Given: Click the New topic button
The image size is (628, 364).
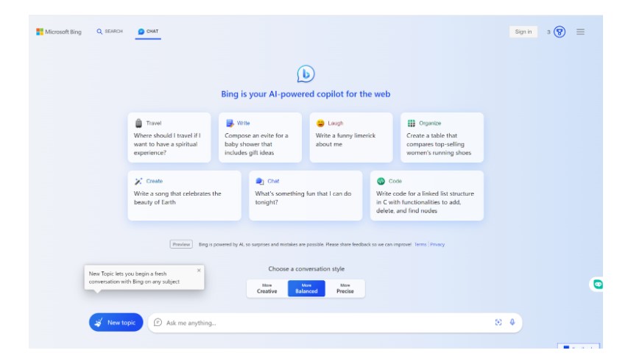Looking at the screenshot, I should point(116,322).
